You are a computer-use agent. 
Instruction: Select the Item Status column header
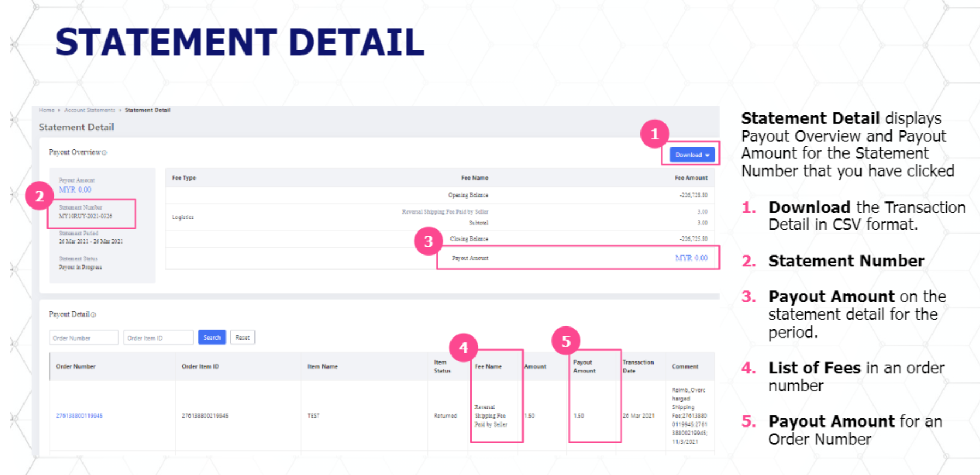click(441, 366)
